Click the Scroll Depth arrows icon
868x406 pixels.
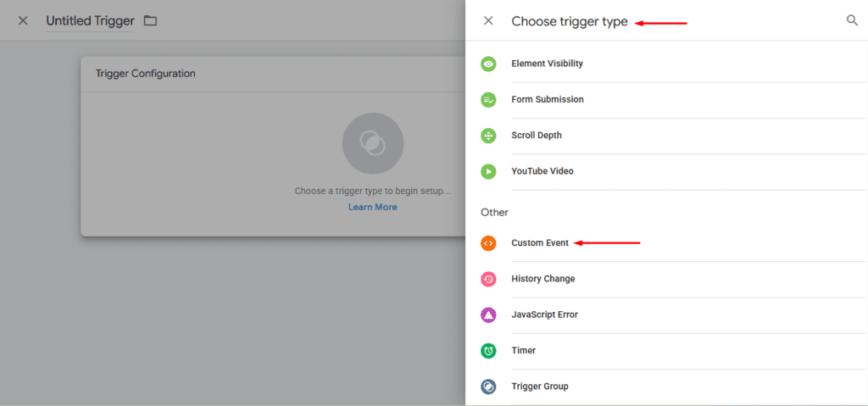[x=488, y=136]
